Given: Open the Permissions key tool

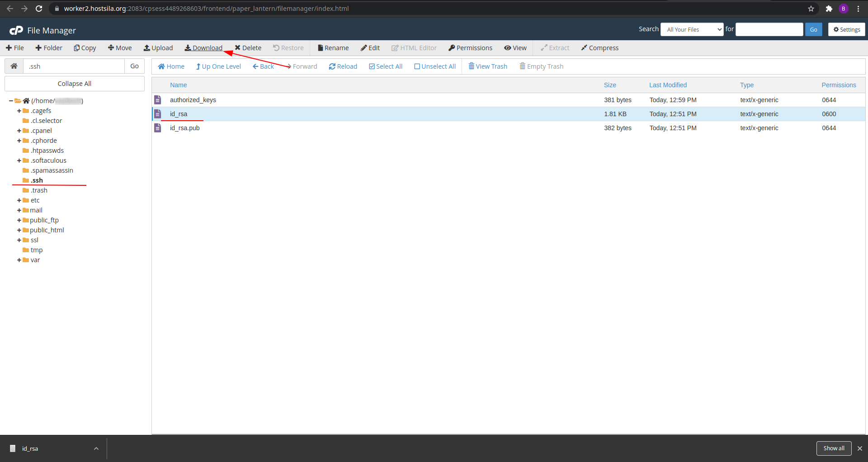Looking at the screenshot, I should pyautogui.click(x=470, y=48).
